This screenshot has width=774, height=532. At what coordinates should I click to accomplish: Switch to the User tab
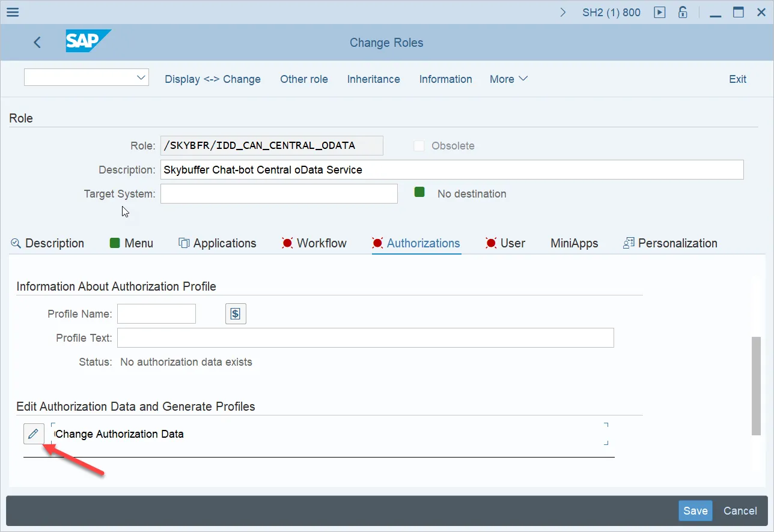pyautogui.click(x=505, y=243)
